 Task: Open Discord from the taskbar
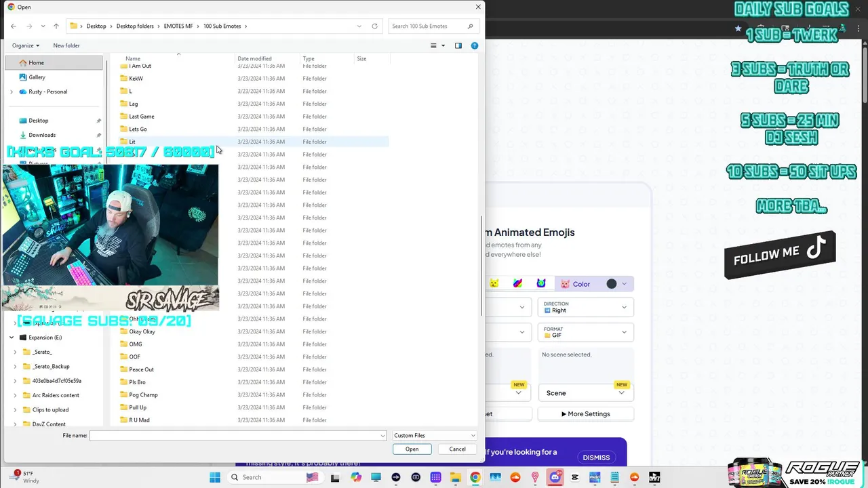[x=555, y=477]
